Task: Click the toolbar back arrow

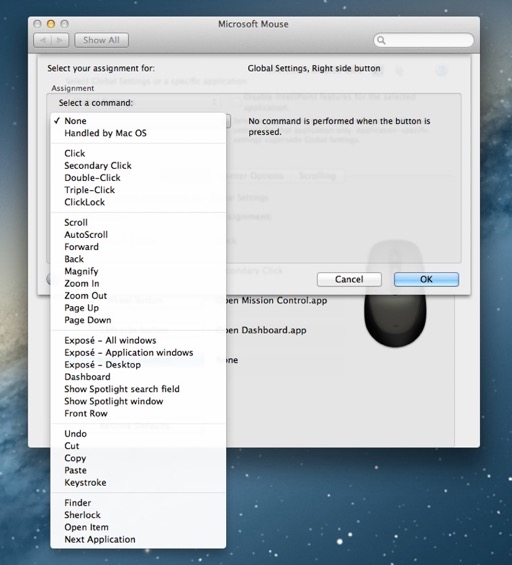Action: coord(43,40)
